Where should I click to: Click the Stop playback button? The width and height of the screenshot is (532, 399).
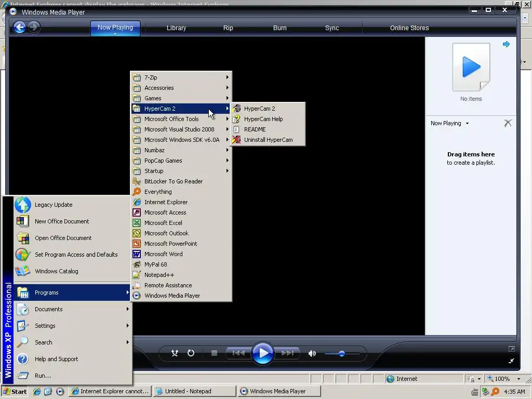tap(214, 353)
